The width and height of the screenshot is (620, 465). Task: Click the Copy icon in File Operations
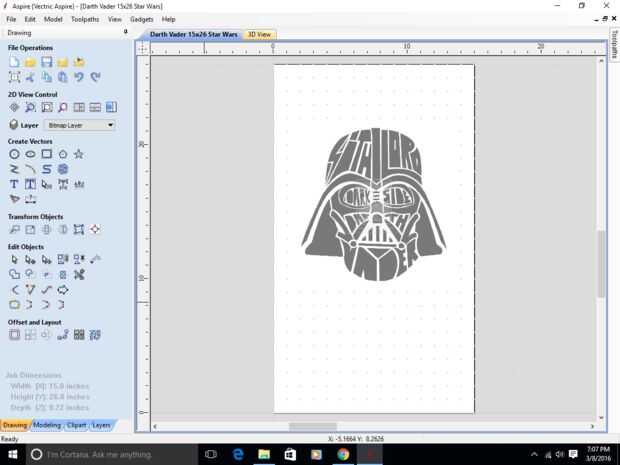click(47, 77)
